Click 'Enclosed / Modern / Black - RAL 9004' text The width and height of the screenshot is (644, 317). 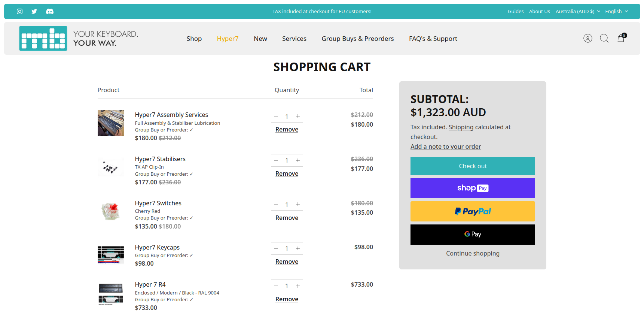pos(177,293)
